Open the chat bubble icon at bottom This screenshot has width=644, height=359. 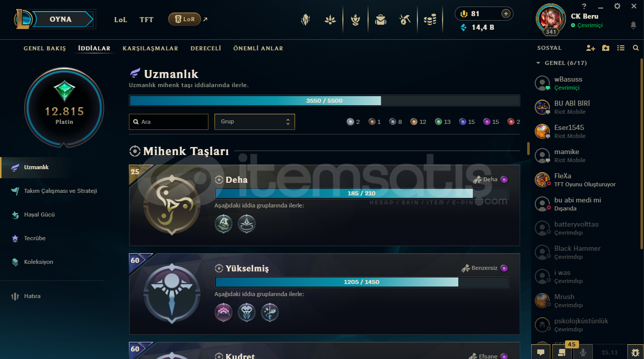(541, 352)
